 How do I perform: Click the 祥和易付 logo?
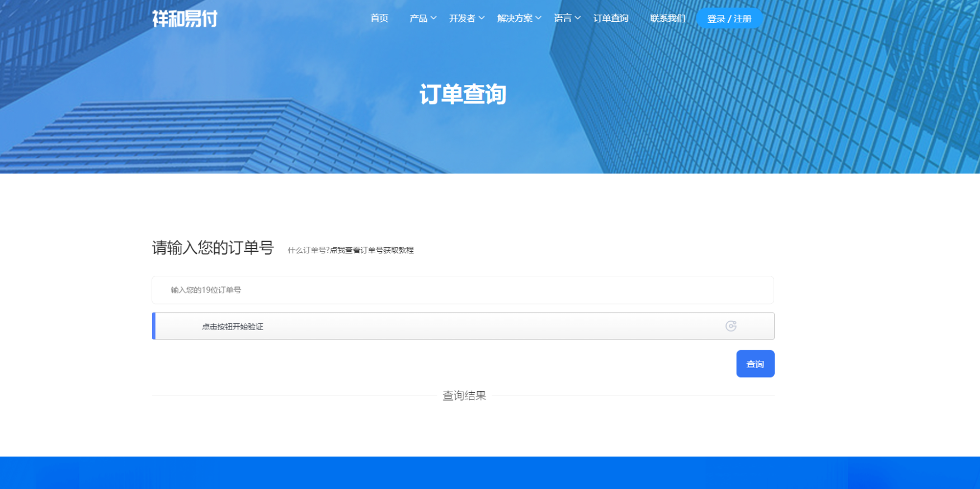pos(185,18)
